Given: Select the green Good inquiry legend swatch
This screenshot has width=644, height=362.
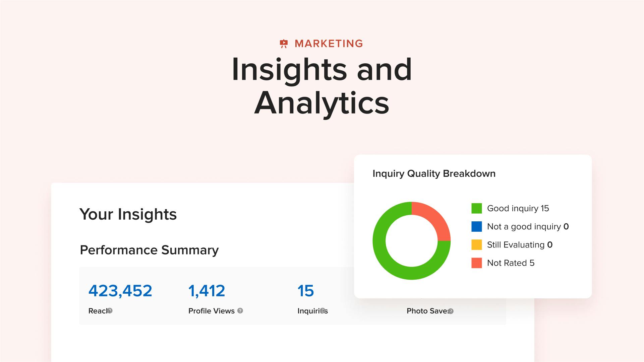Looking at the screenshot, I should point(477,208).
